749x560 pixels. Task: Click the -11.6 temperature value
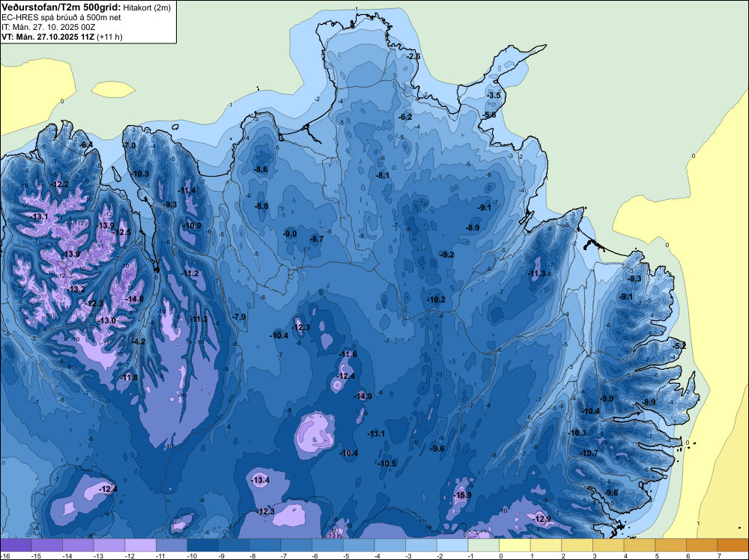click(348, 354)
